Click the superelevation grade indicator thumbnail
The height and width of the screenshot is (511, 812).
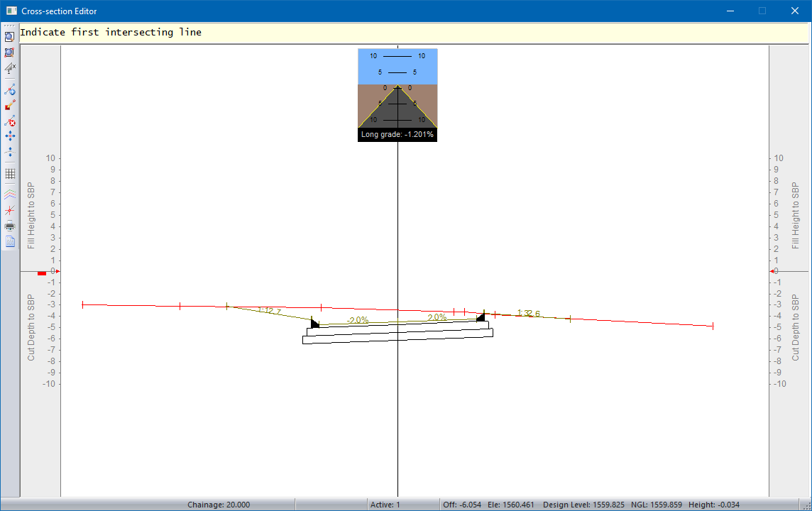coord(397,95)
